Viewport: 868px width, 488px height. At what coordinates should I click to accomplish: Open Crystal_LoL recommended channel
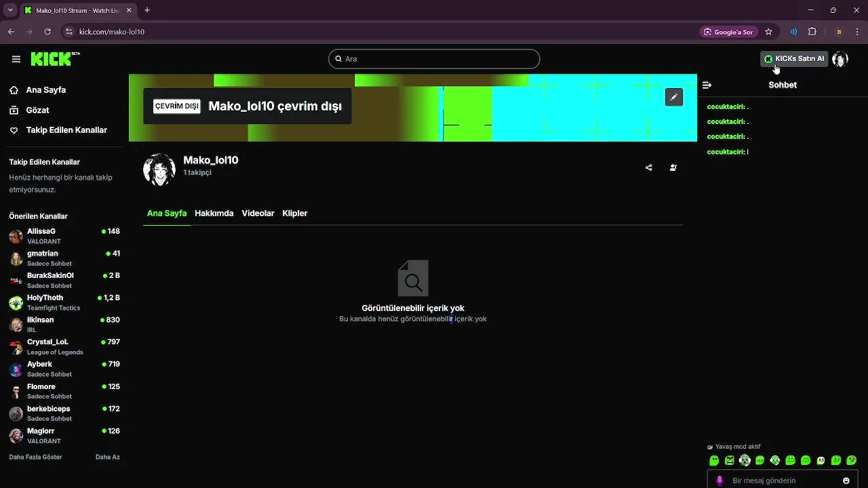[64, 347]
